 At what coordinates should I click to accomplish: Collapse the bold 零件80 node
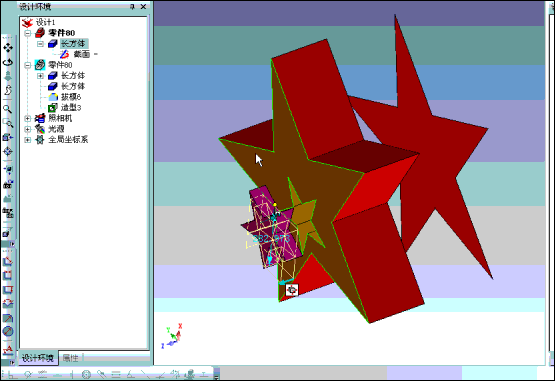(x=28, y=33)
